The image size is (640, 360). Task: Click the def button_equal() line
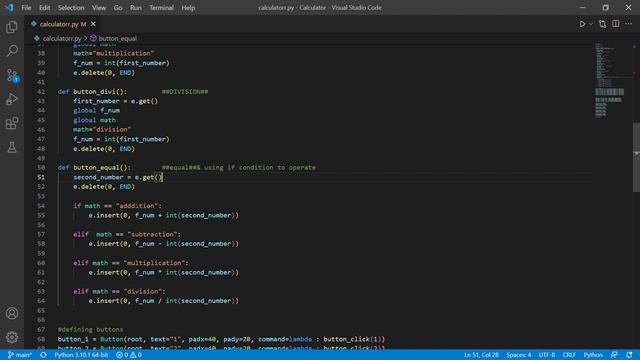pyautogui.click(x=94, y=167)
